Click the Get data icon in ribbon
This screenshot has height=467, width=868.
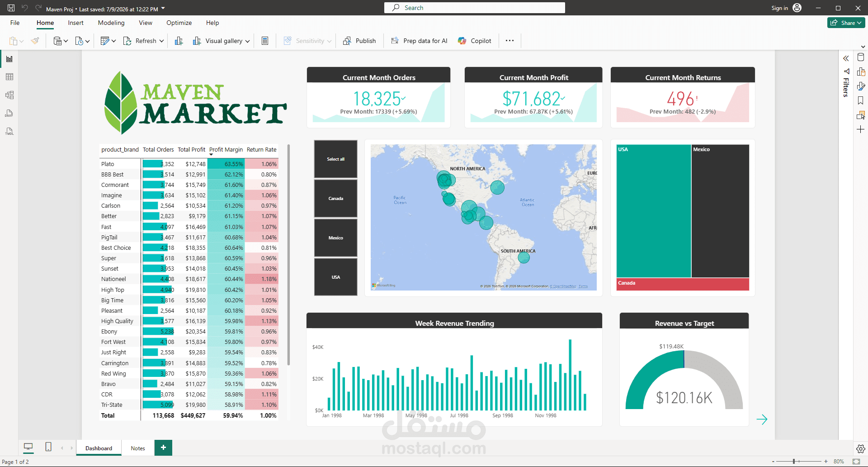(57, 41)
